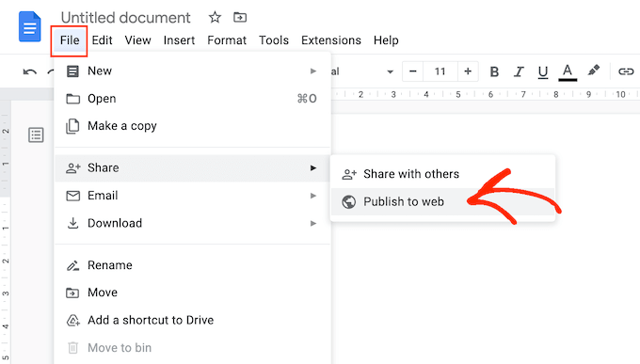The image size is (640, 364).
Task: Click the horizontal ruler above the page
Action: point(485,94)
